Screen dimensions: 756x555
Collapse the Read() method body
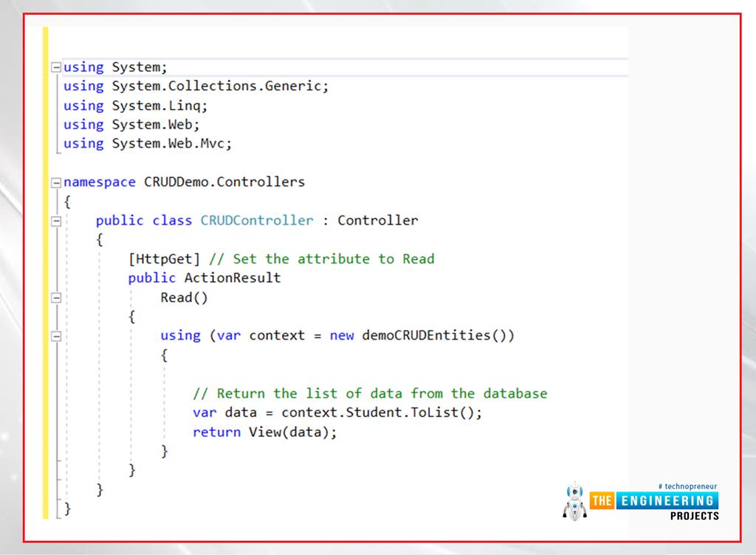(55, 297)
